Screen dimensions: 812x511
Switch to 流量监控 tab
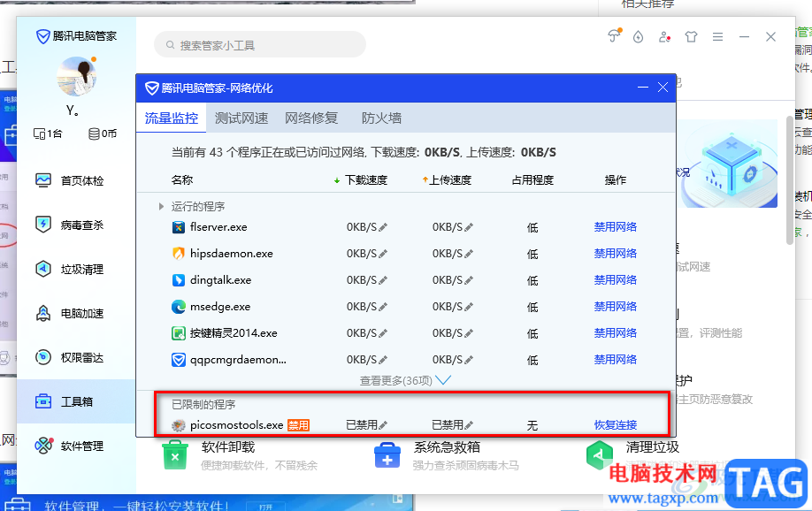click(172, 118)
